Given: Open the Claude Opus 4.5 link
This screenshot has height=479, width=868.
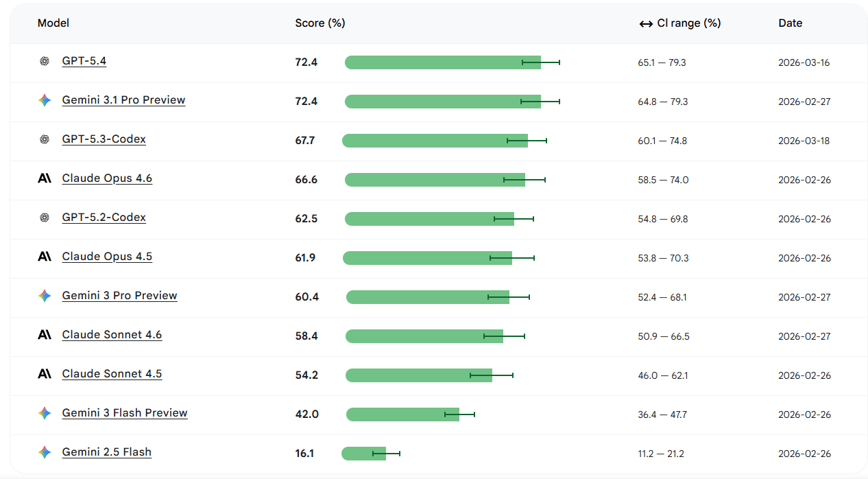Looking at the screenshot, I should 107,257.
